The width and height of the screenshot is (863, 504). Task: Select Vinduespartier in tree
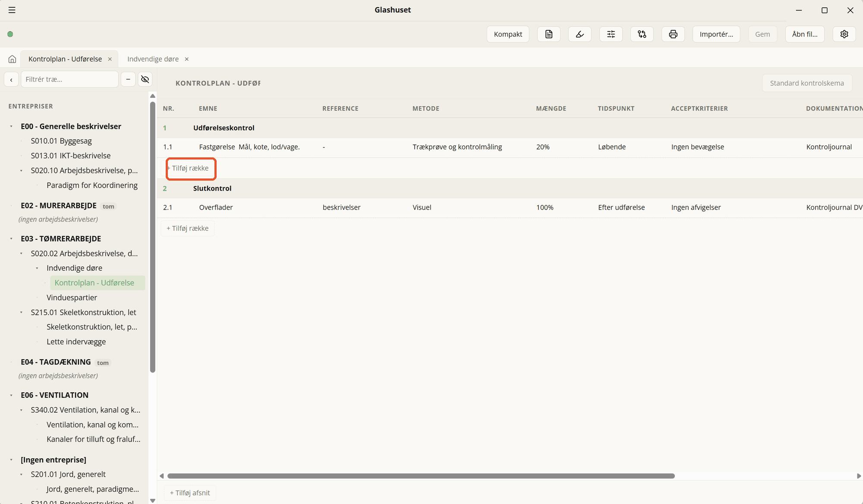pos(72,297)
